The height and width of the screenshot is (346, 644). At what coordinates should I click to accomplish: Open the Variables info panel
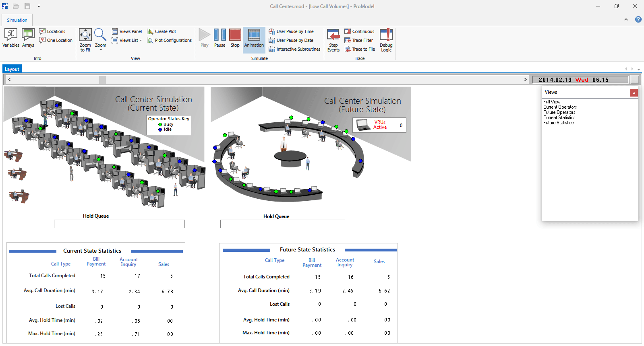click(10, 38)
